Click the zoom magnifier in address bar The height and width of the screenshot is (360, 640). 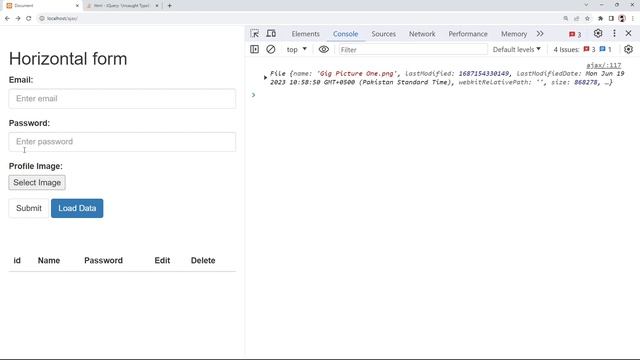click(566, 18)
